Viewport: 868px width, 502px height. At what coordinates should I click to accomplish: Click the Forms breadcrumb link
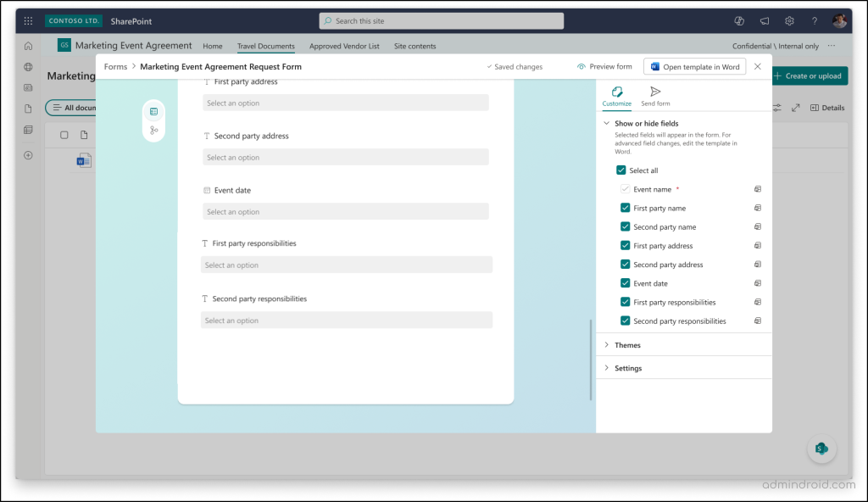114,65
